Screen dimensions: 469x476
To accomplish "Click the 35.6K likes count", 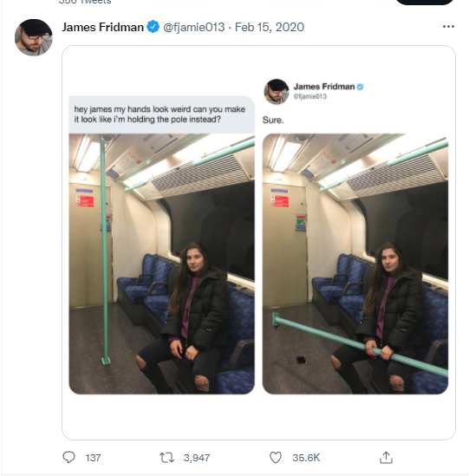I will pyautogui.click(x=306, y=458).
